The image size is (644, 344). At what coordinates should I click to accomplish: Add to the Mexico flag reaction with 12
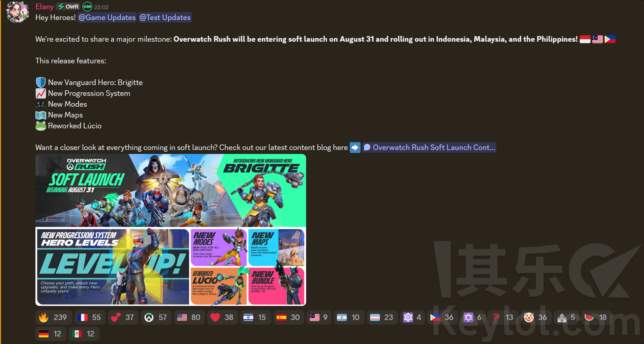84,334
